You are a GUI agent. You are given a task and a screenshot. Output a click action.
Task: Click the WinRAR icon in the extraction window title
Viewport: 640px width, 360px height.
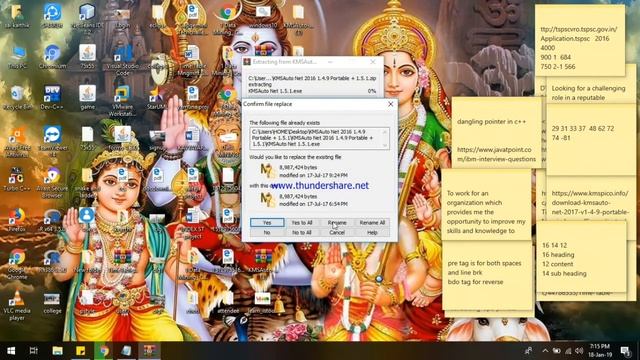coord(247,62)
